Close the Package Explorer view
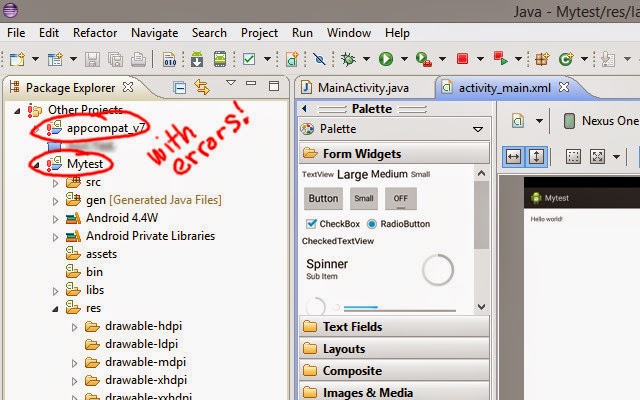The image size is (640, 400). tap(128, 87)
